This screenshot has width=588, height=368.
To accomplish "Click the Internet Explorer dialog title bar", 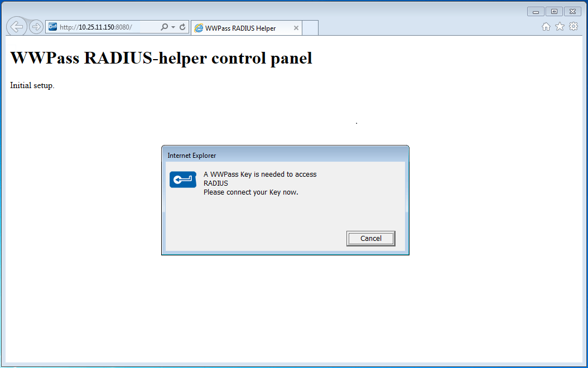I will coord(285,155).
